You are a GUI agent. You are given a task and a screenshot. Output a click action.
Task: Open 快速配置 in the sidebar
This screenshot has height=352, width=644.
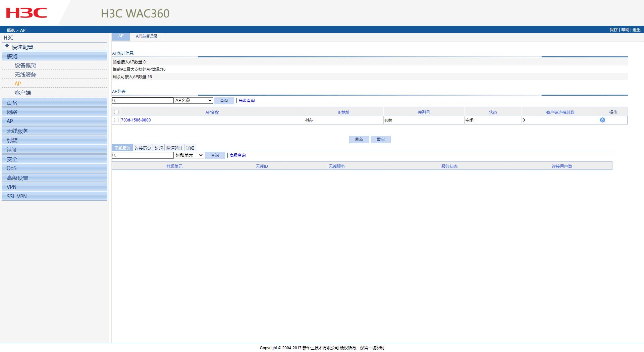(x=54, y=47)
